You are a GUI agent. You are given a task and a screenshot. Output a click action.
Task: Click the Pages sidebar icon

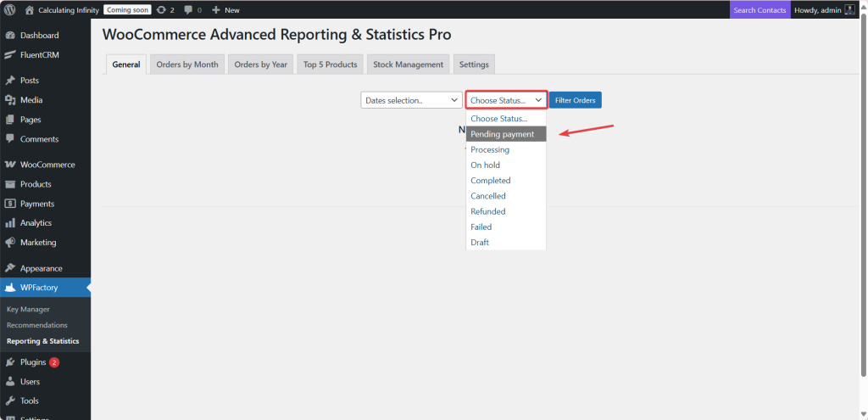10,120
